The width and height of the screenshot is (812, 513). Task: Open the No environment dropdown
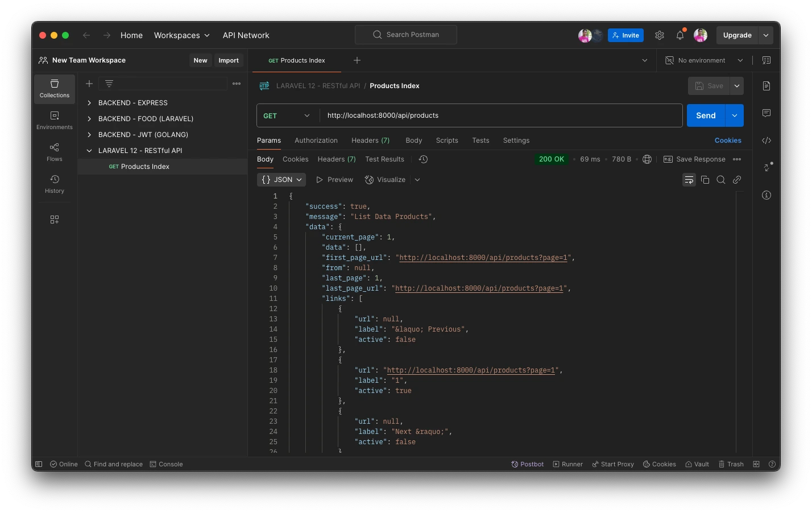705,60
